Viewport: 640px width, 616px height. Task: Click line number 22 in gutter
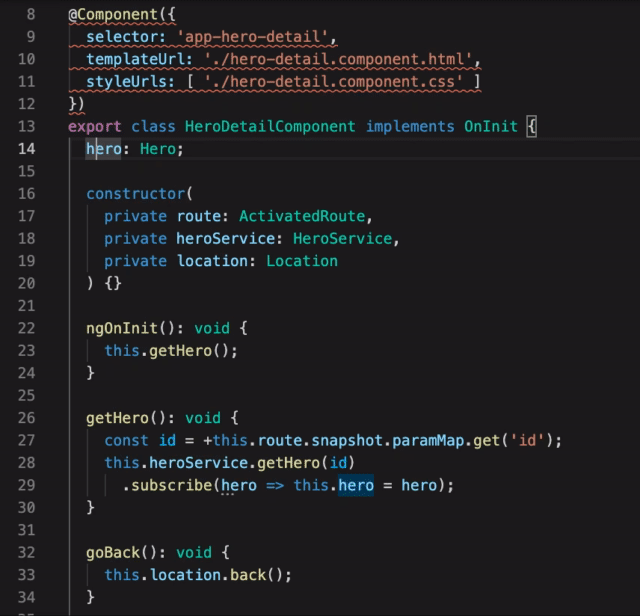tap(27, 328)
